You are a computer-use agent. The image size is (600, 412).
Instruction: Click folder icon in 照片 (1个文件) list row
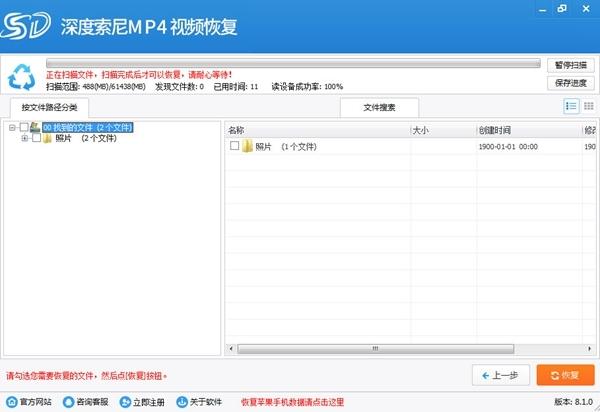click(247, 146)
